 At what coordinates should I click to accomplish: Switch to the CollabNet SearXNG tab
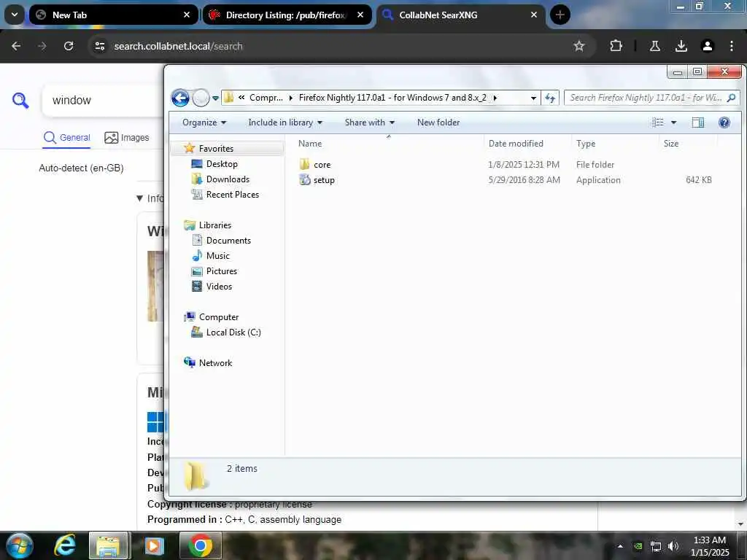[x=460, y=15]
